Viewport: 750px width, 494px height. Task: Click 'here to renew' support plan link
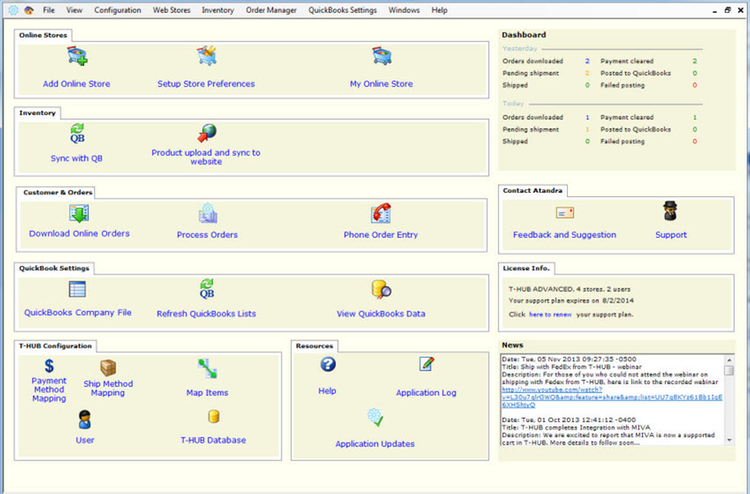coord(550,315)
